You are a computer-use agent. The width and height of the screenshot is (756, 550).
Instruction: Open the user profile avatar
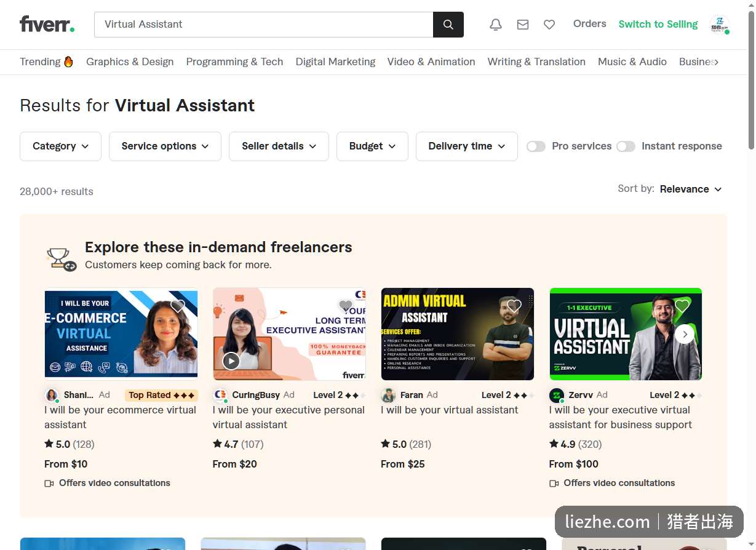click(719, 25)
